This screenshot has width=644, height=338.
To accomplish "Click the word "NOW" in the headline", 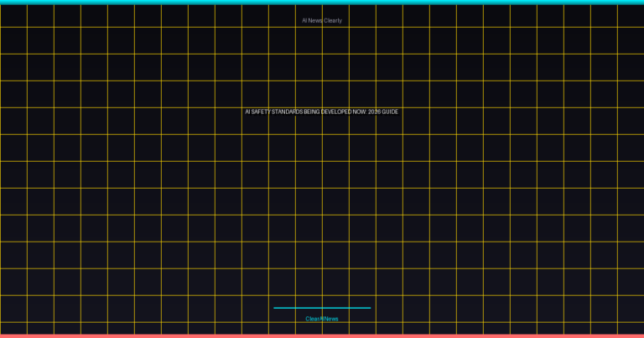I will pos(359,112).
